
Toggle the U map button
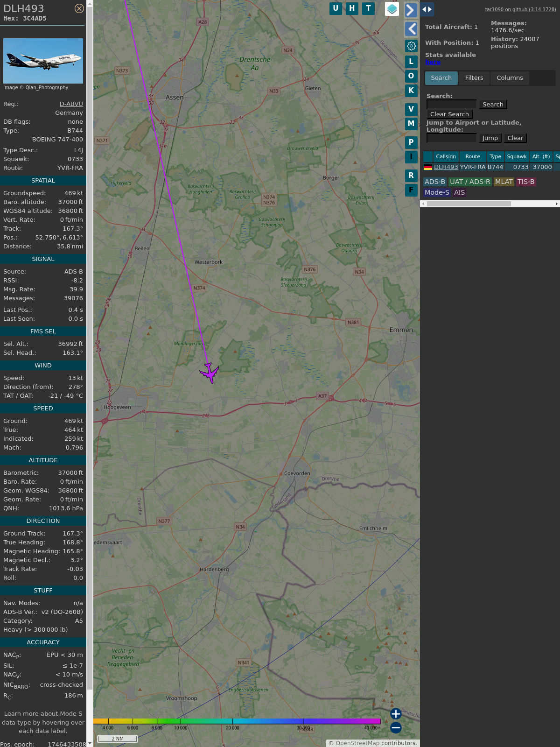[x=336, y=8]
